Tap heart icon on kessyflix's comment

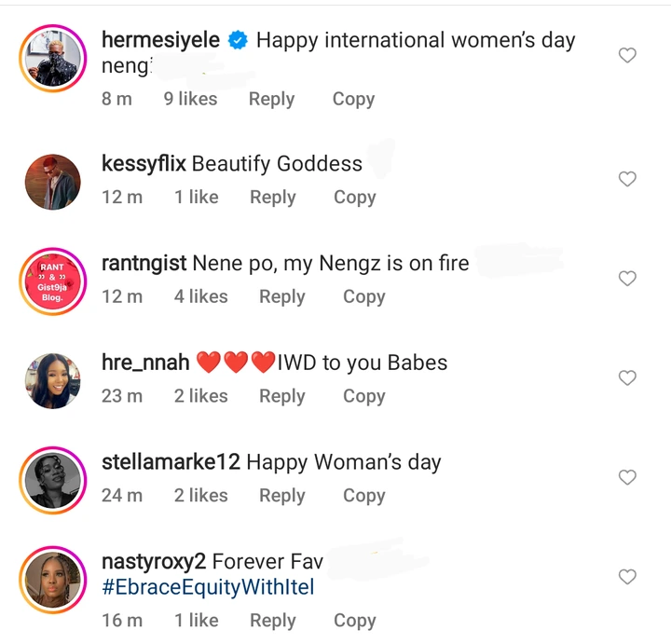click(x=627, y=179)
